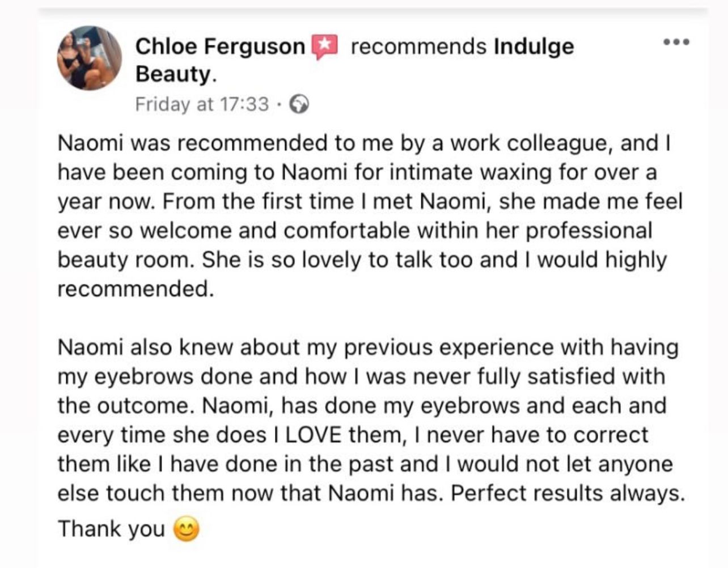728x568 pixels.
Task: Click the smiling emoji after Thank you
Action: [186, 529]
